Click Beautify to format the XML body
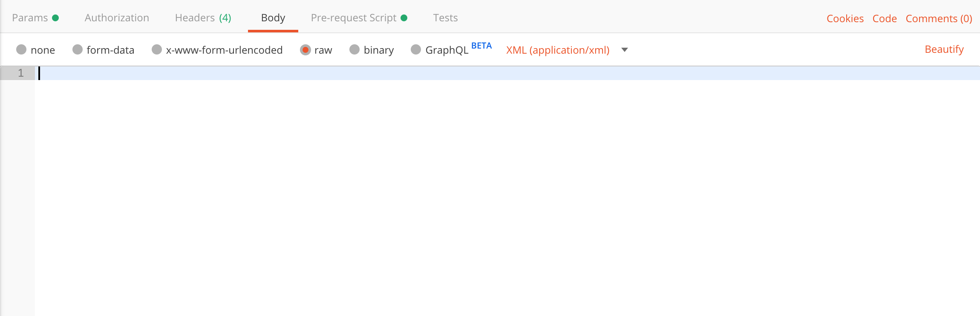980x316 pixels. click(x=944, y=49)
